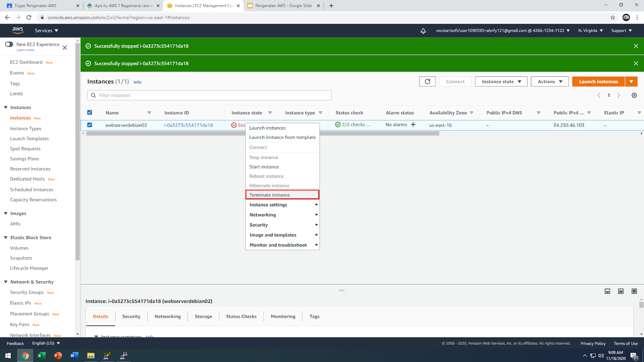The image size is (644, 362).
Task: Open Launch instances split-button arrow
Action: [631, 82]
